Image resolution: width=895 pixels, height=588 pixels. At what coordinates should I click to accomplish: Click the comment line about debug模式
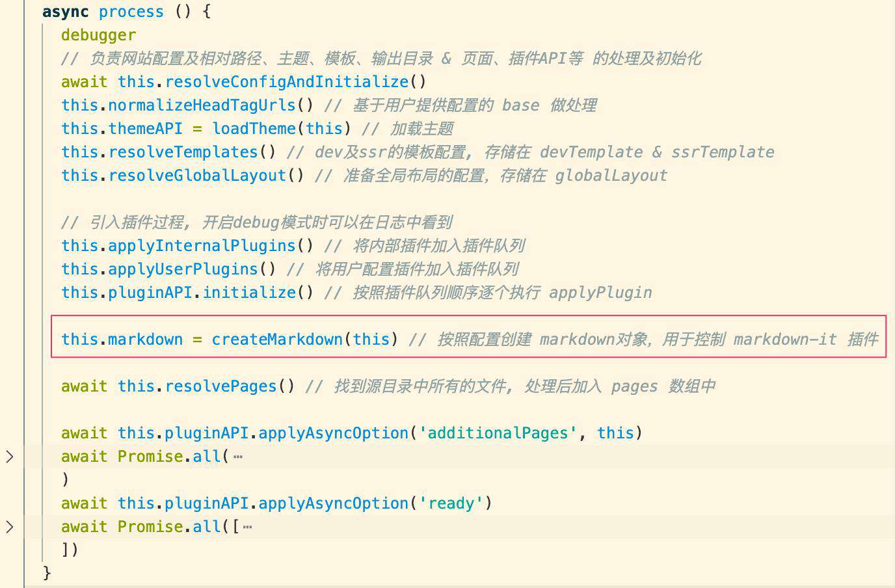click(x=257, y=222)
